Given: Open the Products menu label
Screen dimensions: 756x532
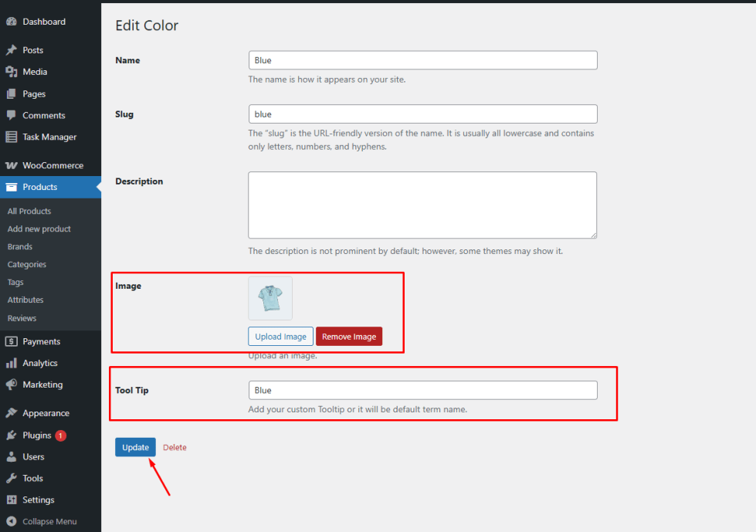Looking at the screenshot, I should [x=40, y=187].
